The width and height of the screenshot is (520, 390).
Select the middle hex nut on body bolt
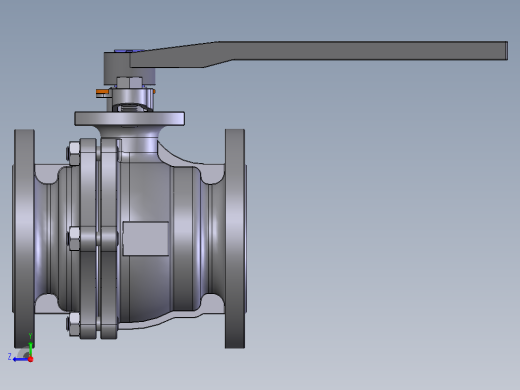point(74,239)
